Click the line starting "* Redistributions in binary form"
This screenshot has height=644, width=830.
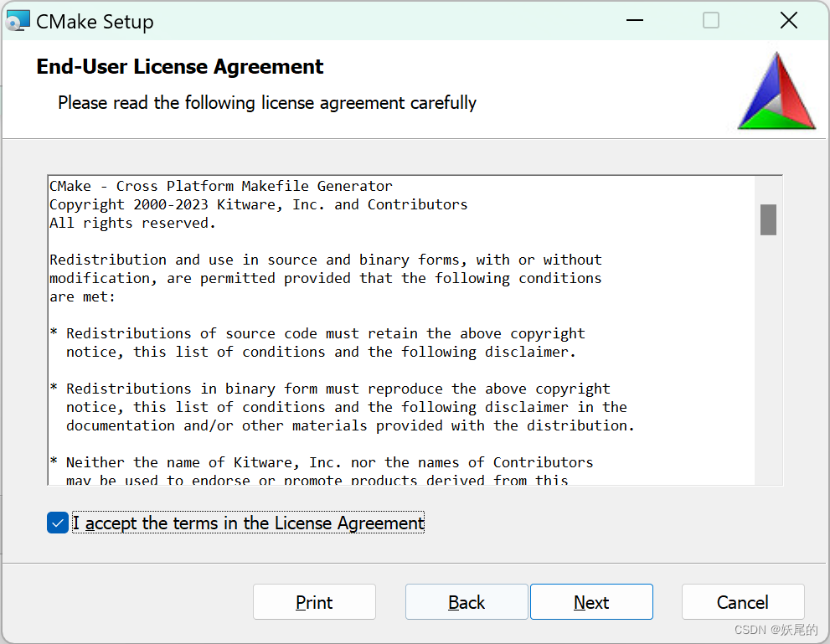click(330, 389)
